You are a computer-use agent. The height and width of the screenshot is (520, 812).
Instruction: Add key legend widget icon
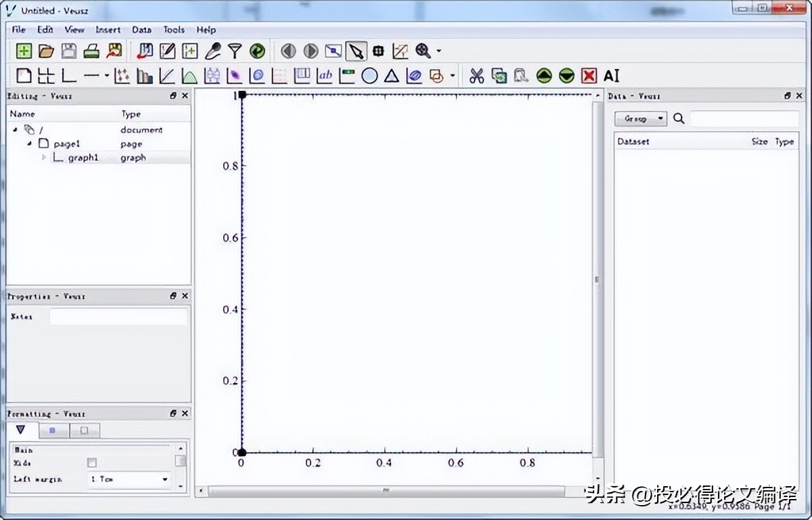coord(302,76)
